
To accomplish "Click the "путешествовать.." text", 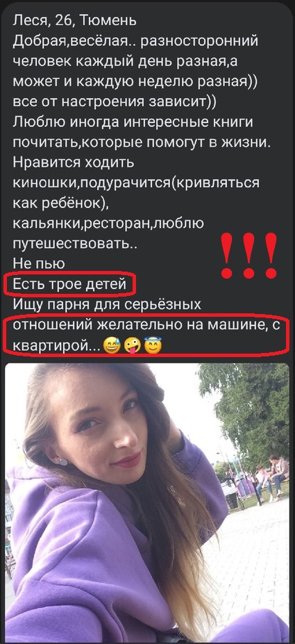I will [75, 244].
